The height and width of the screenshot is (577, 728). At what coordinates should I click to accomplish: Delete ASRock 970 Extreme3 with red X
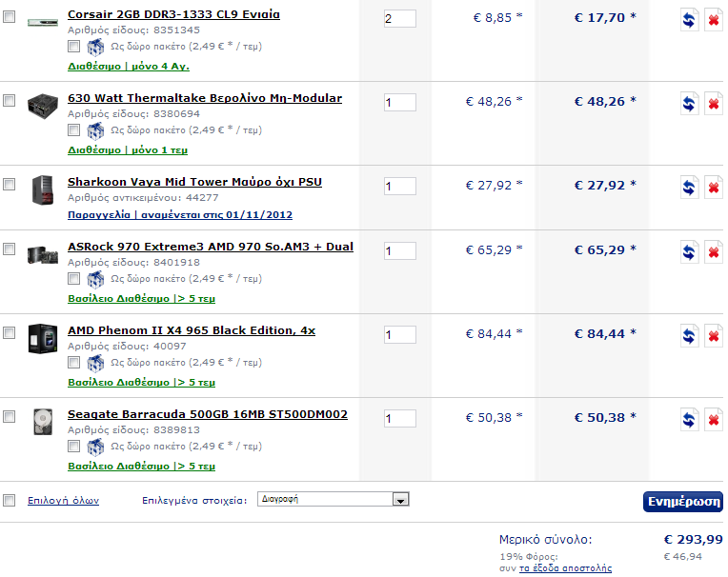click(714, 252)
